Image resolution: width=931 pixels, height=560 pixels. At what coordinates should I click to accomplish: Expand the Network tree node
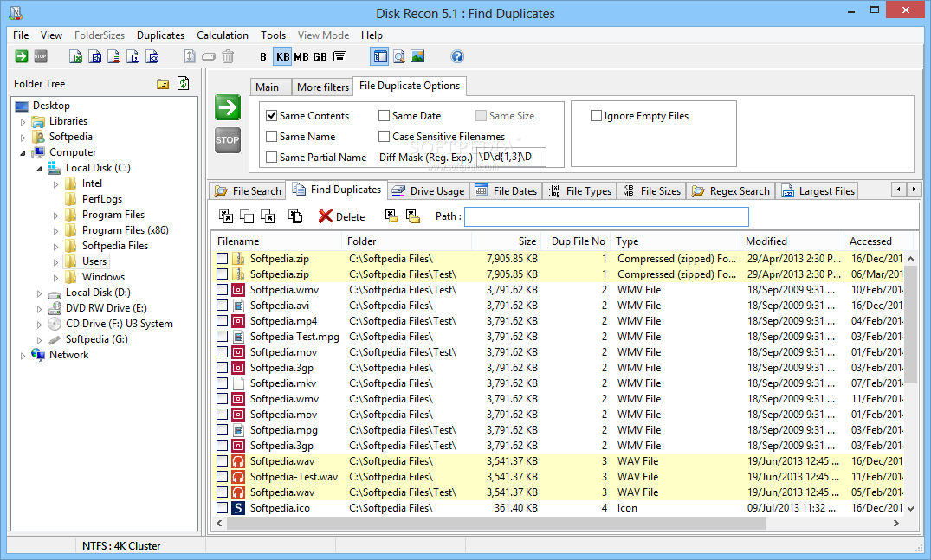point(23,356)
